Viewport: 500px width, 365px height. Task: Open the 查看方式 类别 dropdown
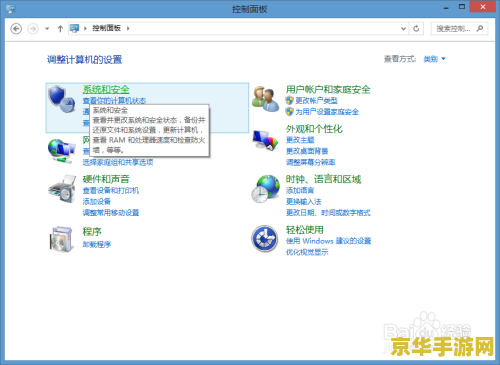(435, 59)
